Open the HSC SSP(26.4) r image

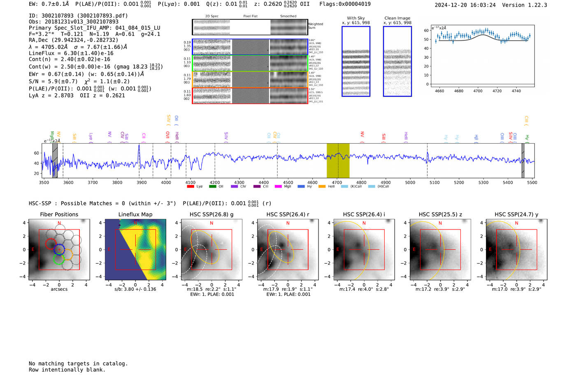coord(288,249)
